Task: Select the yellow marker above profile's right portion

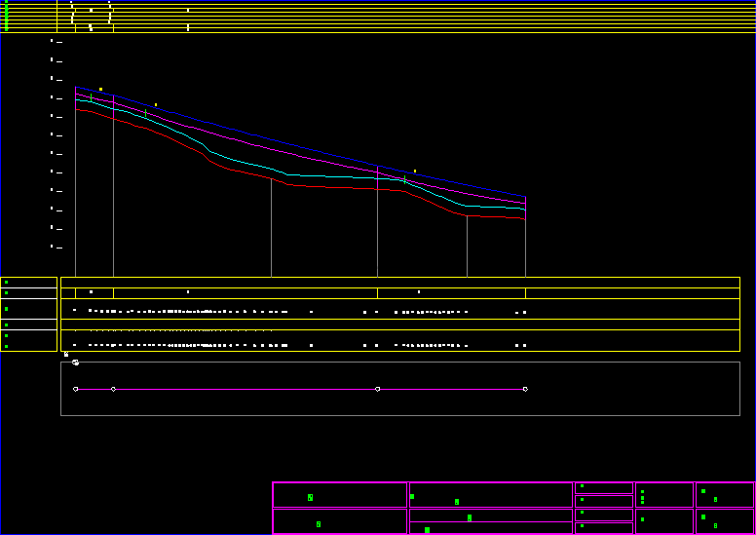Action: click(x=415, y=172)
